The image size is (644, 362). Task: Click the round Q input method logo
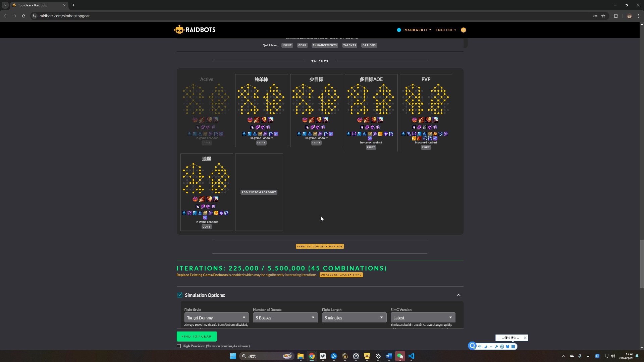(x=472, y=346)
